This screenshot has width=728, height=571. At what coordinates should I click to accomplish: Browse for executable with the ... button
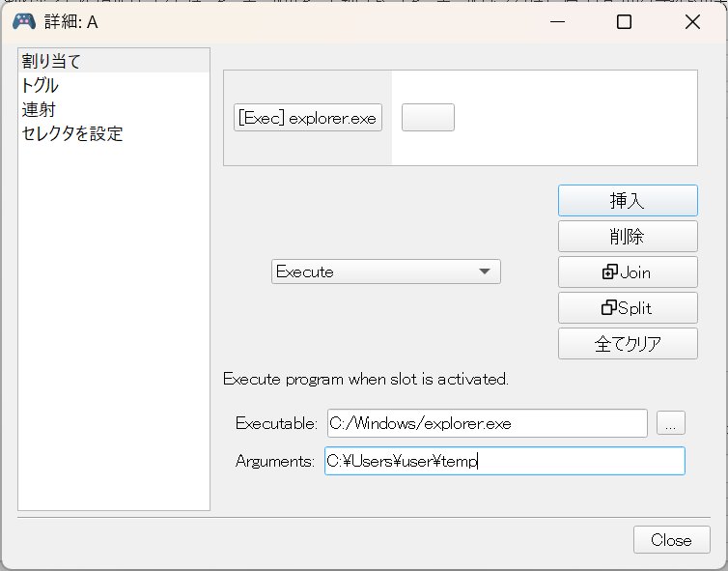pyautogui.click(x=671, y=423)
